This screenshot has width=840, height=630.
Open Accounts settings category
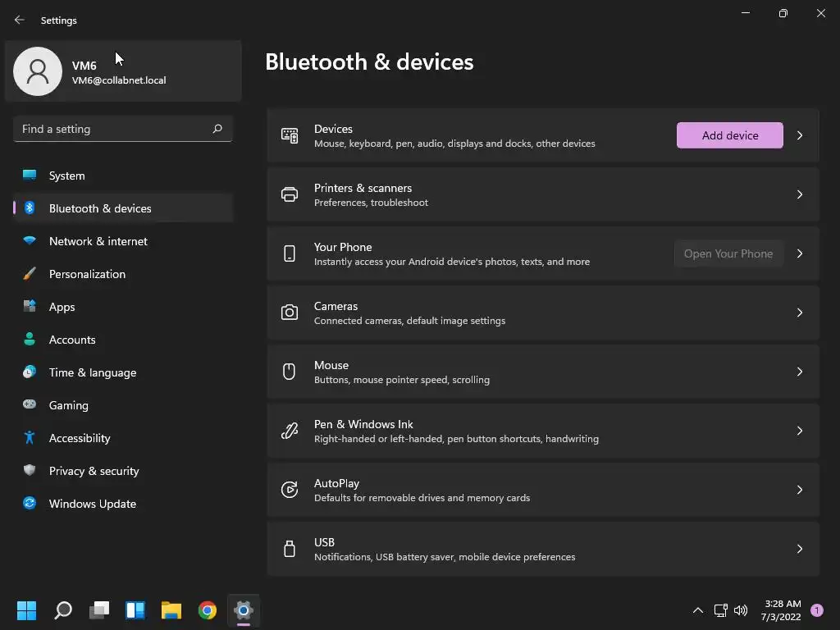click(123, 340)
